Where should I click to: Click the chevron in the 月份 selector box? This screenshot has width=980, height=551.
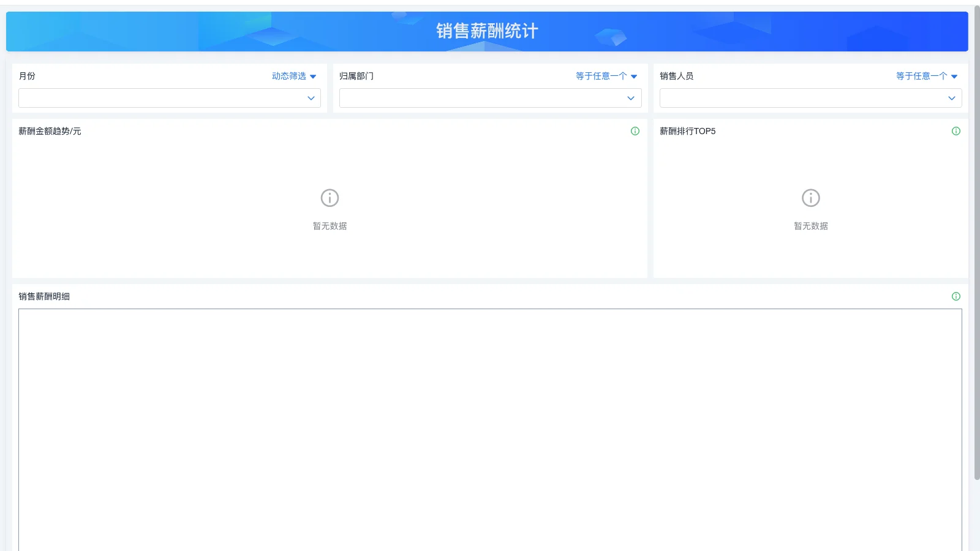coord(311,98)
